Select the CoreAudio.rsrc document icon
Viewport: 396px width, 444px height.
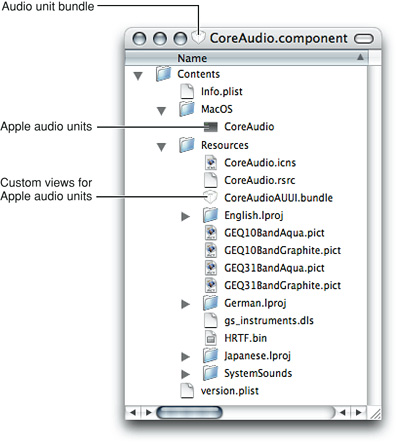point(211,180)
